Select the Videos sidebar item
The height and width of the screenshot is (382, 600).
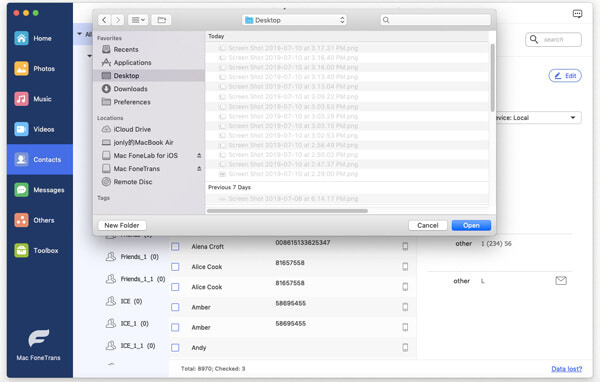pos(39,129)
